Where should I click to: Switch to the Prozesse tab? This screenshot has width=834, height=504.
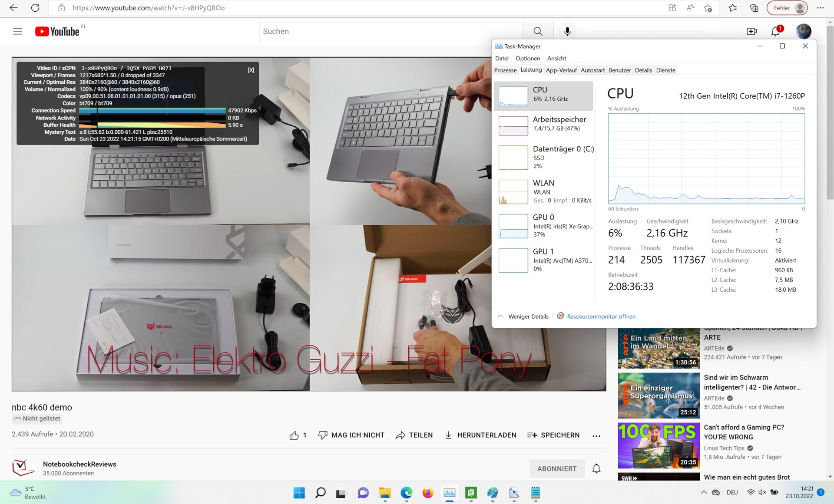[x=505, y=70]
